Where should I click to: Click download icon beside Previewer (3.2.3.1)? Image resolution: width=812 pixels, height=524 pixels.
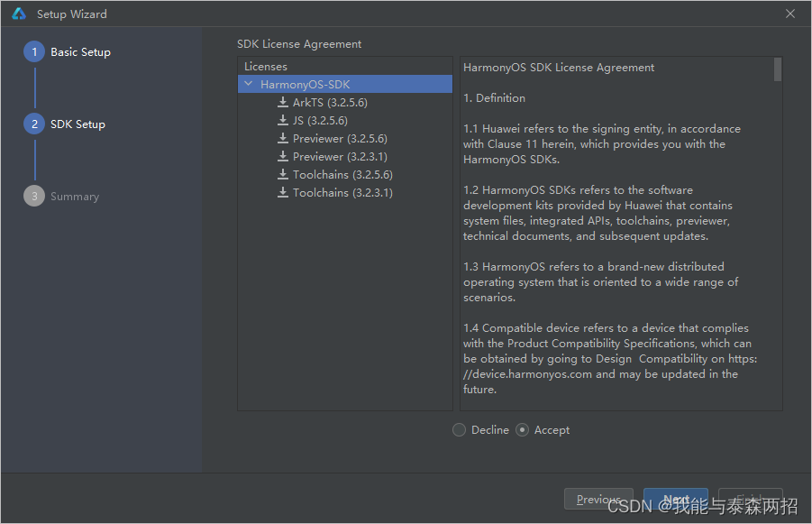[283, 156]
